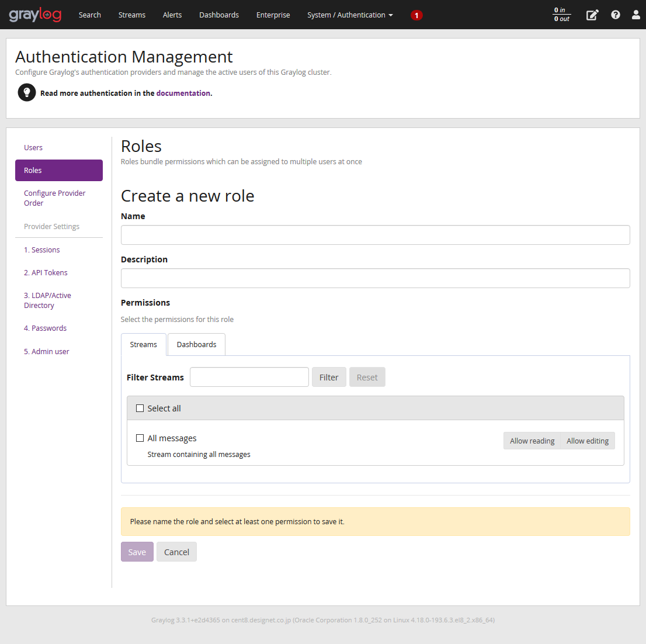
Task: Focus the role Name input field
Action: click(x=375, y=235)
